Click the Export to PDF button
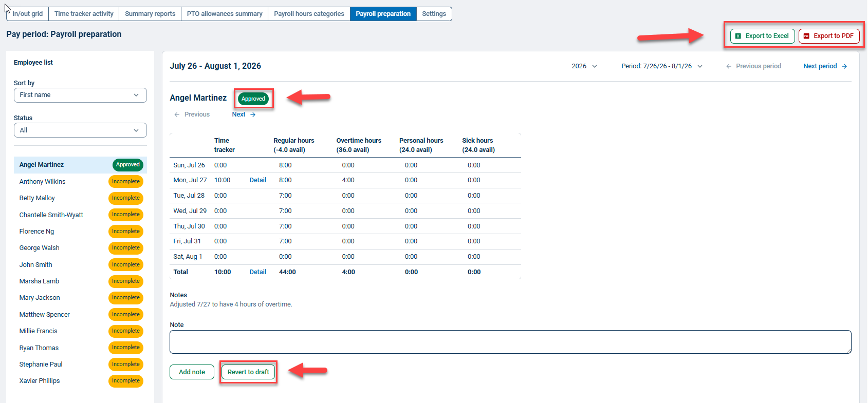 click(x=829, y=36)
